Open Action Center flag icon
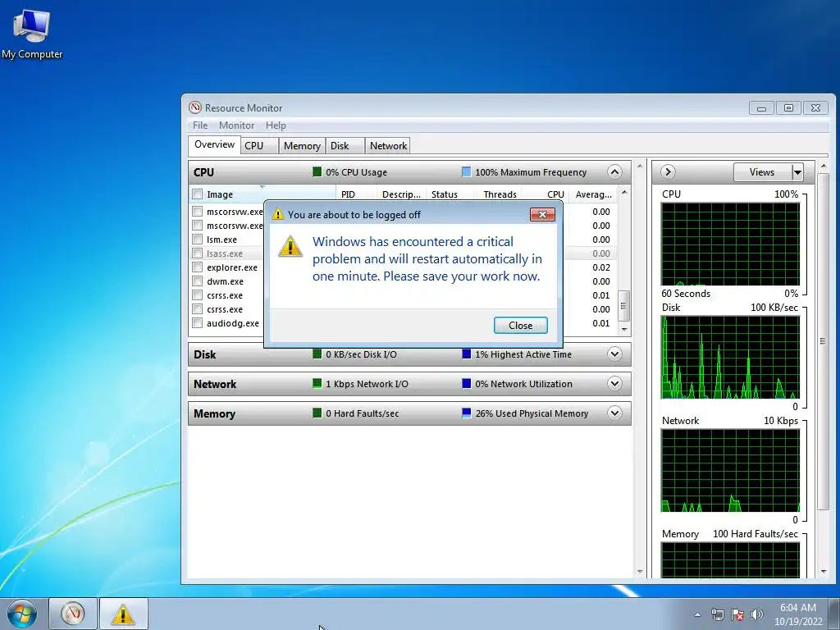840x630 pixels. pyautogui.click(x=737, y=614)
